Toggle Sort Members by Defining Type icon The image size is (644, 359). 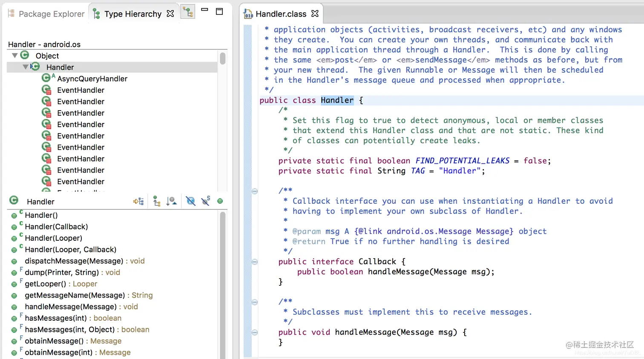tap(172, 201)
